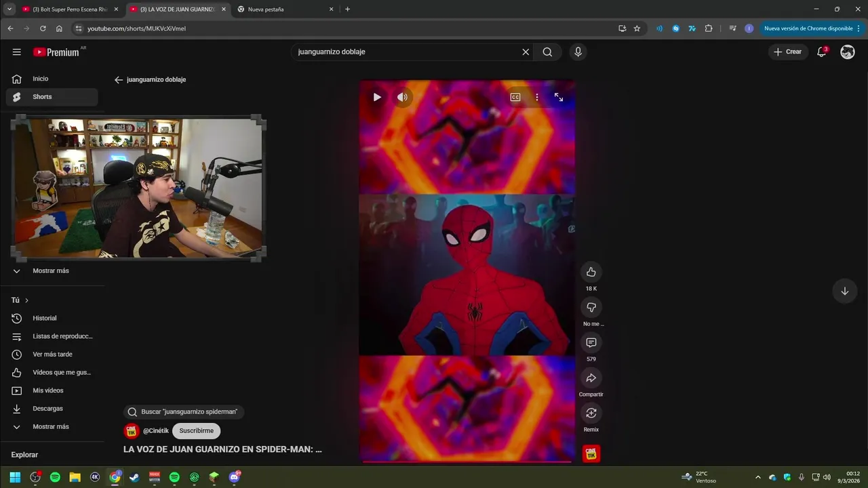Start voice search with the microphone

pyautogui.click(x=578, y=52)
